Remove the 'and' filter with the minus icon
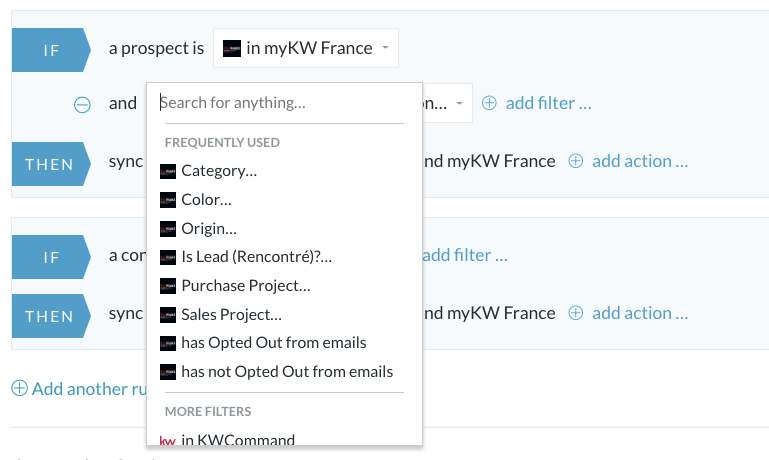This screenshot has width=769, height=460. 82,104
